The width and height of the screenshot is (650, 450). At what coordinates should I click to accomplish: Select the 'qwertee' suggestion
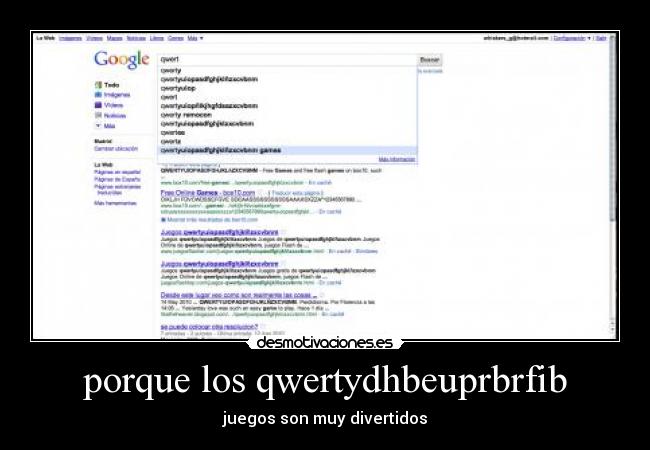287,133
